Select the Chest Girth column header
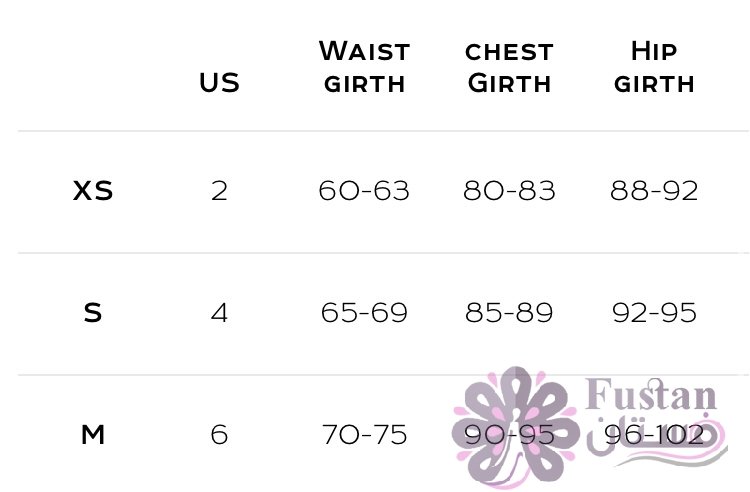 (509, 67)
